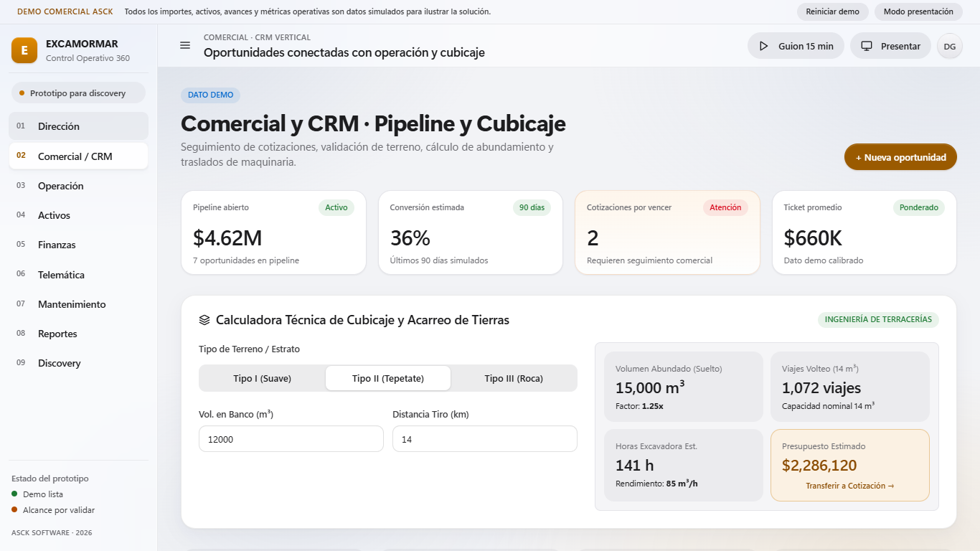Open the Comercial / CRM section
980x551 pixels.
point(79,156)
